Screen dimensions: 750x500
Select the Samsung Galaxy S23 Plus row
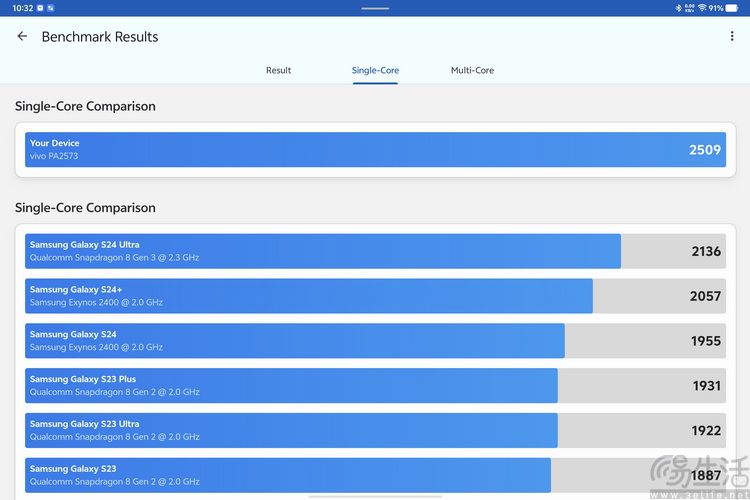tap(375, 386)
